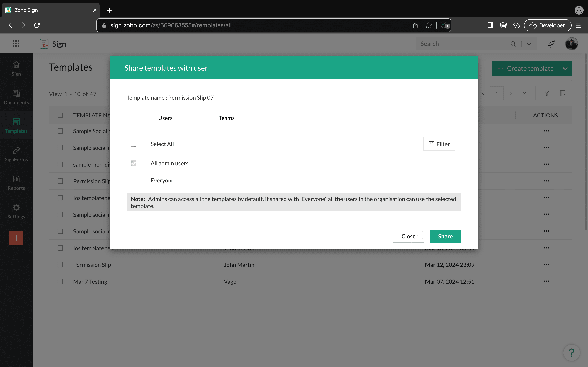
Task: Click the Share button
Action: [x=445, y=236]
